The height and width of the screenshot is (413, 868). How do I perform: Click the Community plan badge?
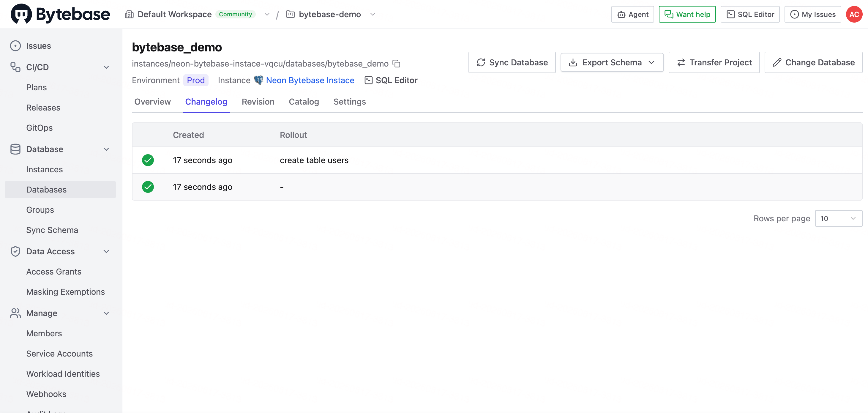click(x=235, y=14)
